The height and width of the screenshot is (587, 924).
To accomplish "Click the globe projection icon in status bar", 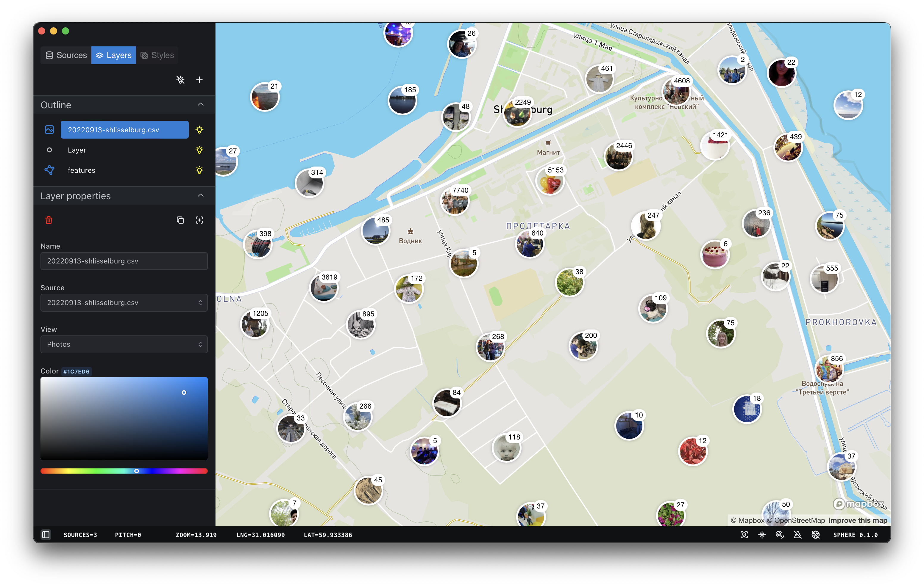I will click(x=815, y=534).
